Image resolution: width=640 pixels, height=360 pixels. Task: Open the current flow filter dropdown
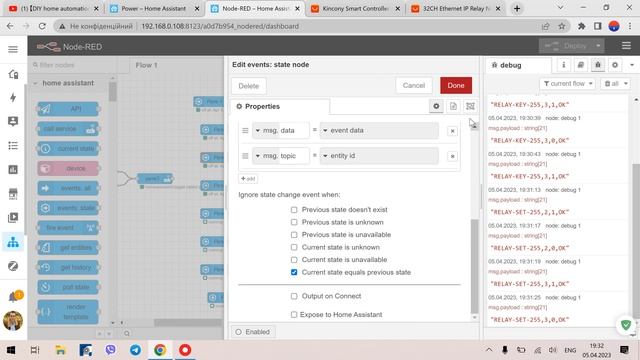click(567, 84)
